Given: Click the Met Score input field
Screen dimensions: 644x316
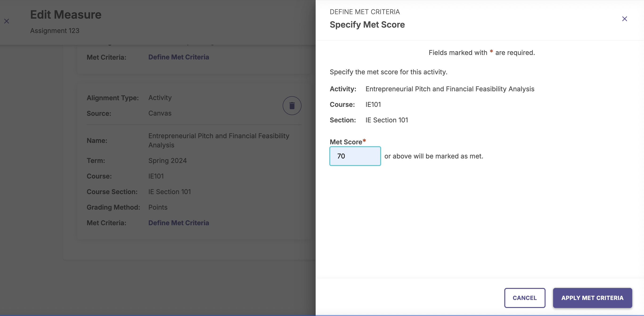Looking at the screenshot, I should (x=355, y=156).
